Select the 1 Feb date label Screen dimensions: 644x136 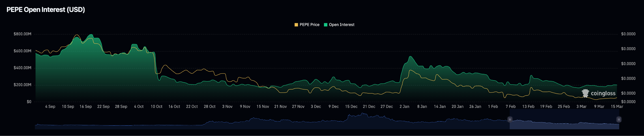point(493,106)
